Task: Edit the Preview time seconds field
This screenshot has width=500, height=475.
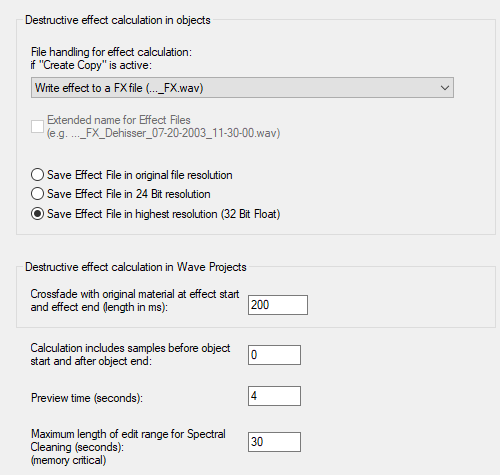Action: (x=274, y=396)
